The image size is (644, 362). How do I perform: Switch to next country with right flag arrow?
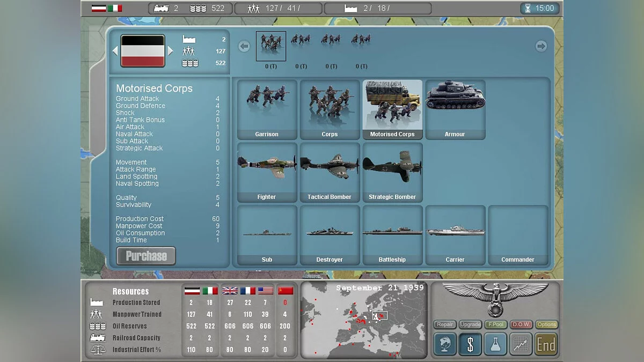pyautogui.click(x=171, y=51)
